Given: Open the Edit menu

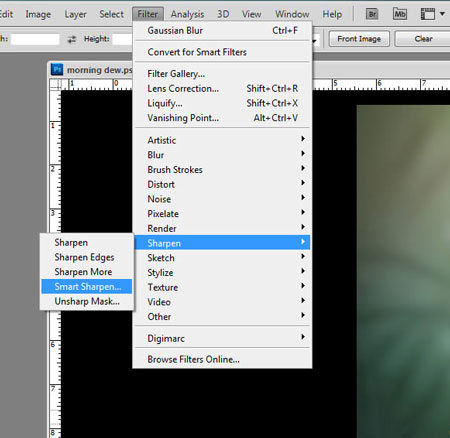Looking at the screenshot, I should pyautogui.click(x=6, y=14).
